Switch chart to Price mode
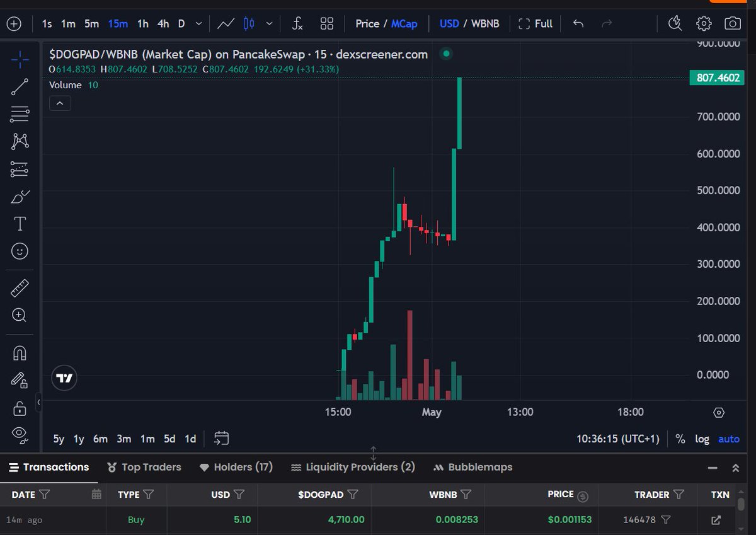The height and width of the screenshot is (535, 756). (367, 24)
